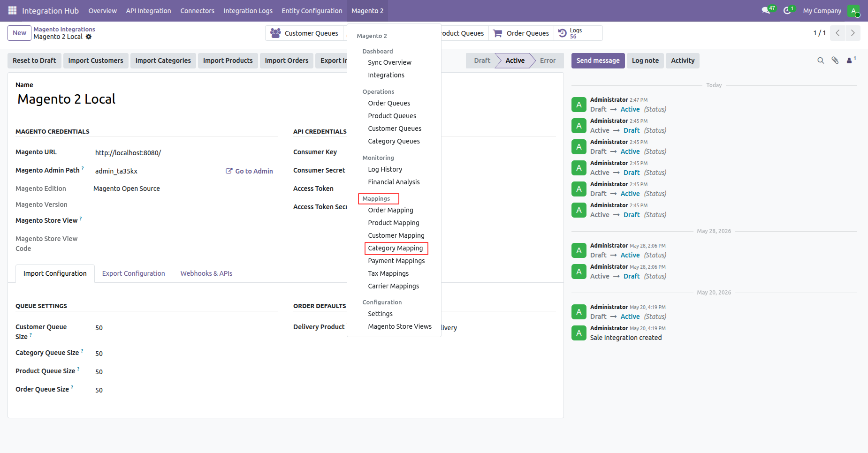Click the Magento Edition field
868x453 pixels.
click(x=127, y=189)
